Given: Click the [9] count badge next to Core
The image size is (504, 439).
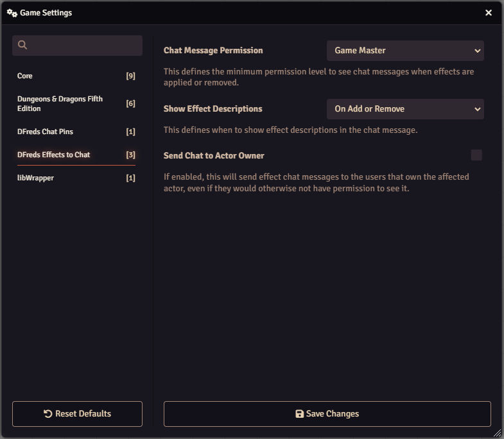Looking at the screenshot, I should [x=130, y=76].
